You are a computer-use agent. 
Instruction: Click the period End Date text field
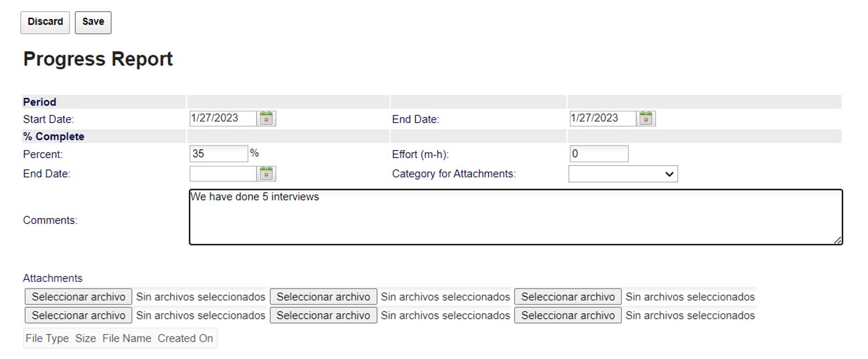click(x=603, y=118)
